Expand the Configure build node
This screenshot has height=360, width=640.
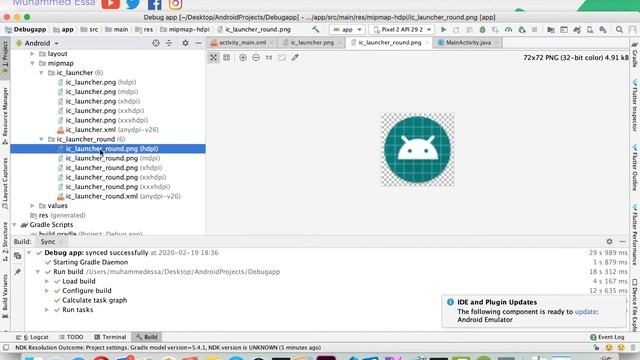point(47,291)
